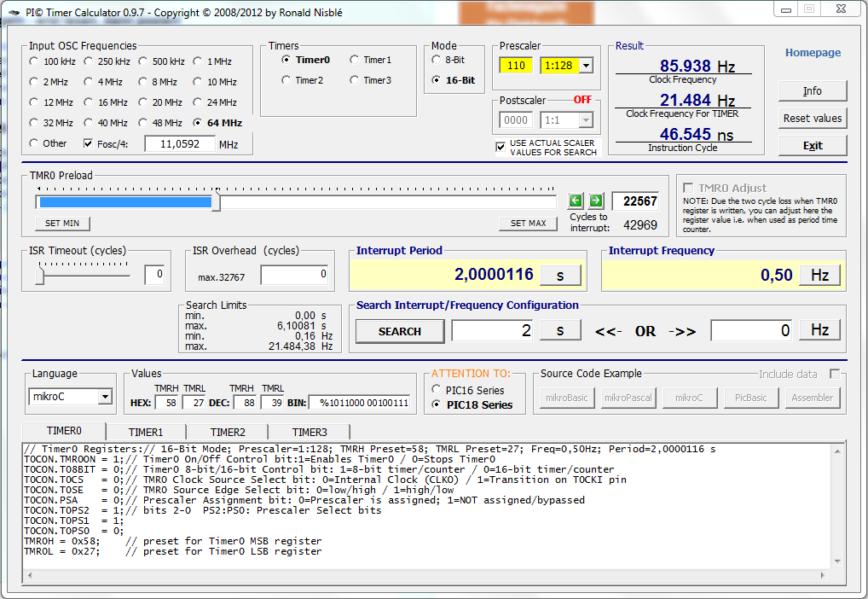Select the 64 MHz oscillator frequency

coord(198,123)
